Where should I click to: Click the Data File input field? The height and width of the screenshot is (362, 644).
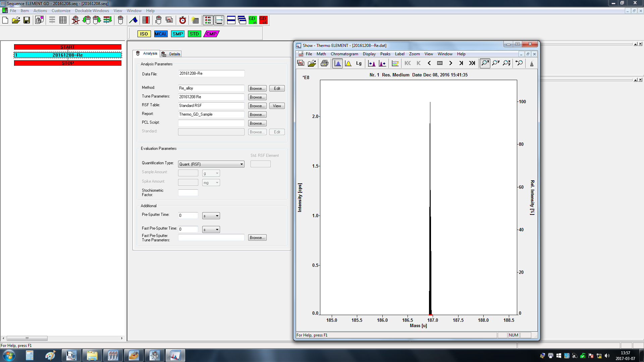click(211, 73)
